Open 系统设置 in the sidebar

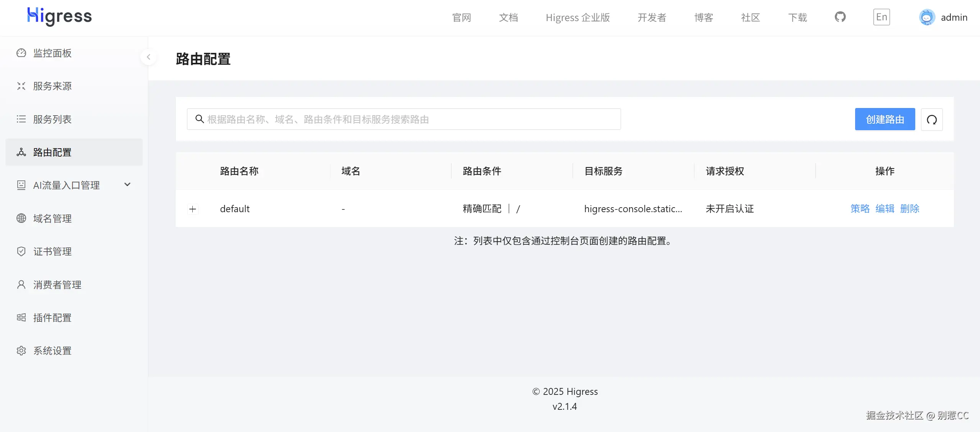coord(52,351)
